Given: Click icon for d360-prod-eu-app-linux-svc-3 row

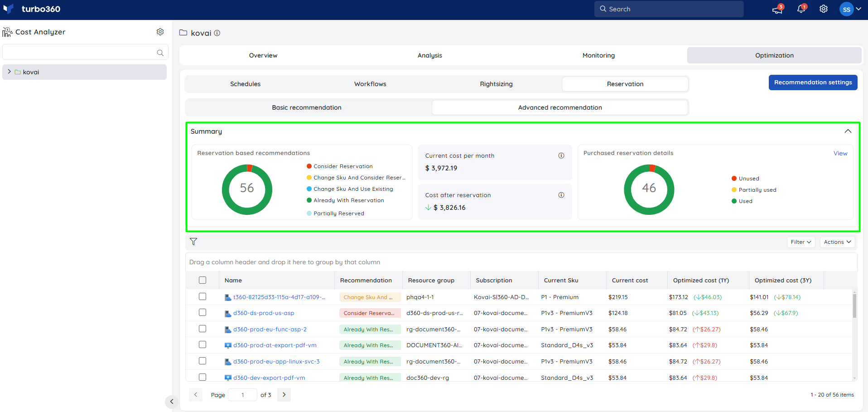Looking at the screenshot, I should [228, 362].
